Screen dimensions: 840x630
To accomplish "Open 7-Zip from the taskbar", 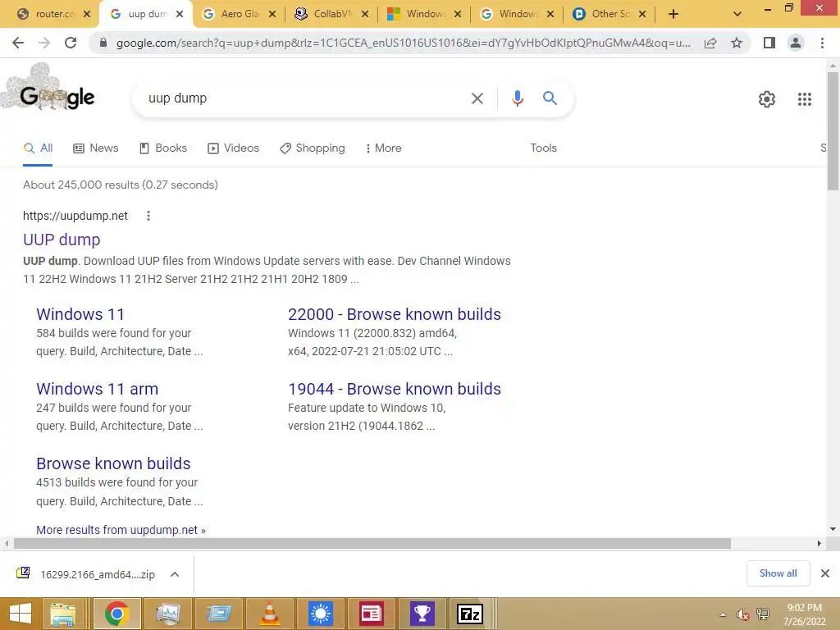I will 470,614.
